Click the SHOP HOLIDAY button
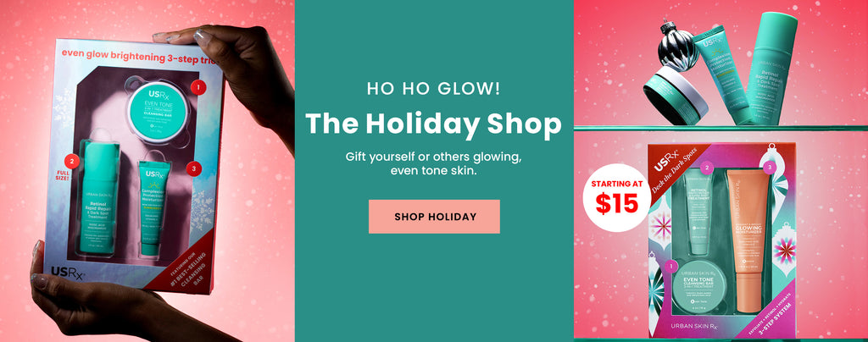 (x=434, y=217)
